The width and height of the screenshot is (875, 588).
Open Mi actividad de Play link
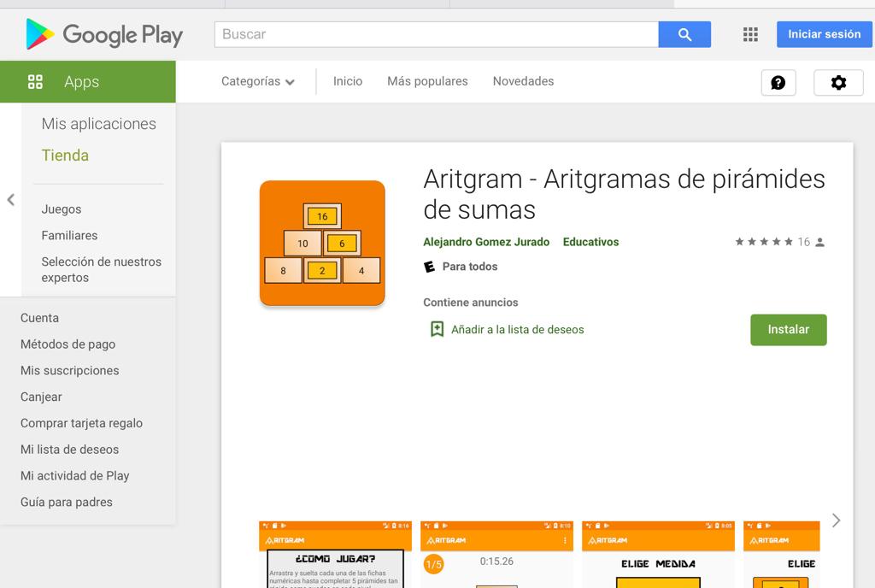click(x=75, y=475)
